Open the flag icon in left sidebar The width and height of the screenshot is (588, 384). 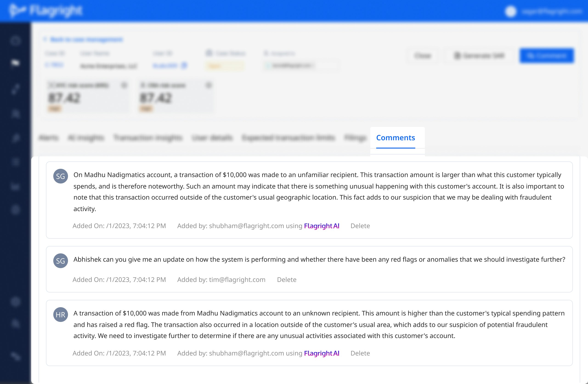click(15, 63)
